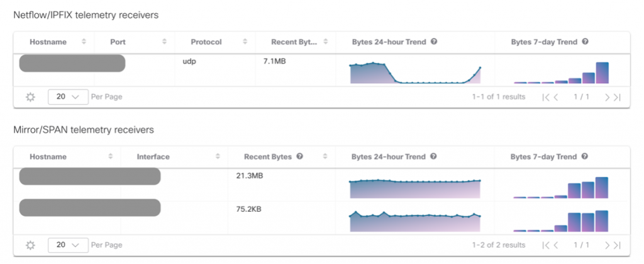Sort Netflow table by Hostname column
This screenshot has width=644, height=264.
[84, 42]
